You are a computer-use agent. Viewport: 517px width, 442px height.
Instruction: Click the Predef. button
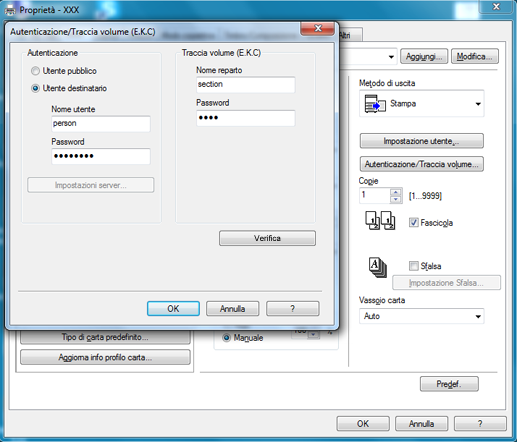coord(449,384)
